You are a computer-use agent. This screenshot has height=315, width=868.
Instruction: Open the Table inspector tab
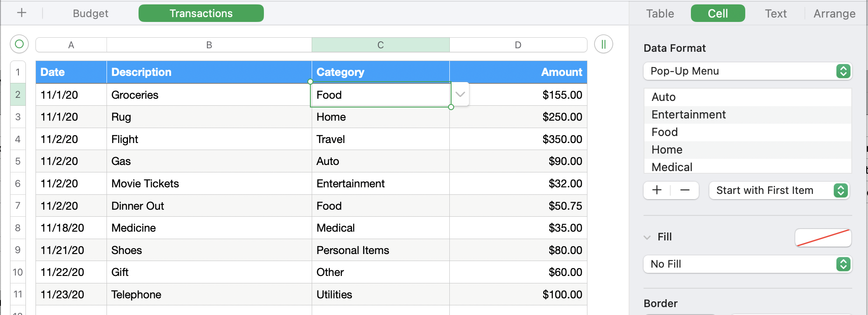tap(660, 14)
